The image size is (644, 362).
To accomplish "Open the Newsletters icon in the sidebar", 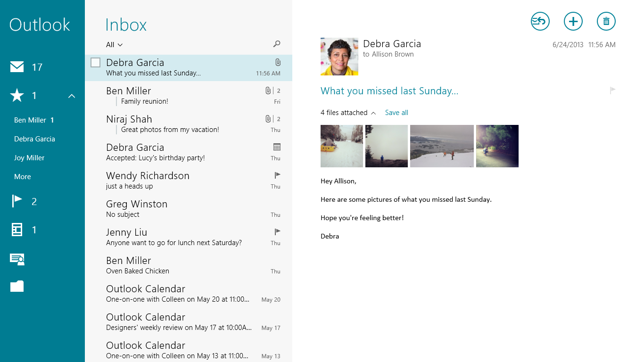I will (x=17, y=230).
